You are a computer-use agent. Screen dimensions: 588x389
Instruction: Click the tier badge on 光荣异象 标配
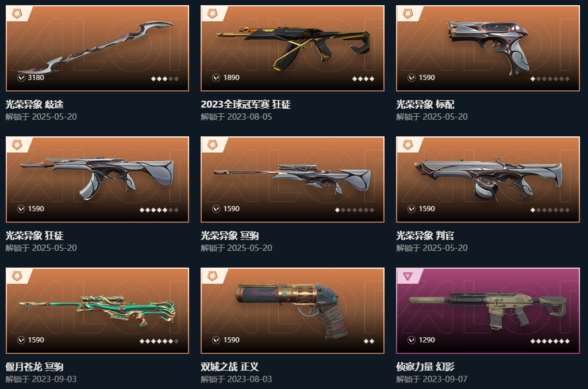[408, 13]
